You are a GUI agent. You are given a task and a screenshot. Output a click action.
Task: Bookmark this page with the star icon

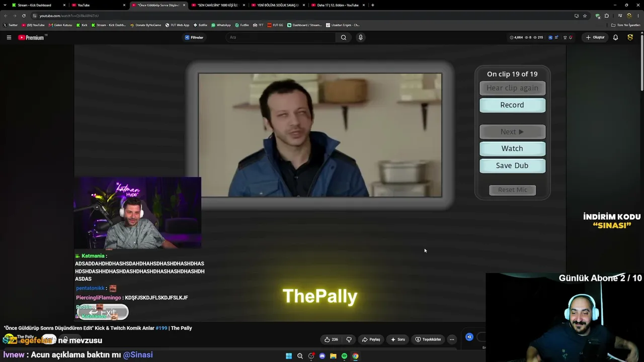tap(585, 16)
